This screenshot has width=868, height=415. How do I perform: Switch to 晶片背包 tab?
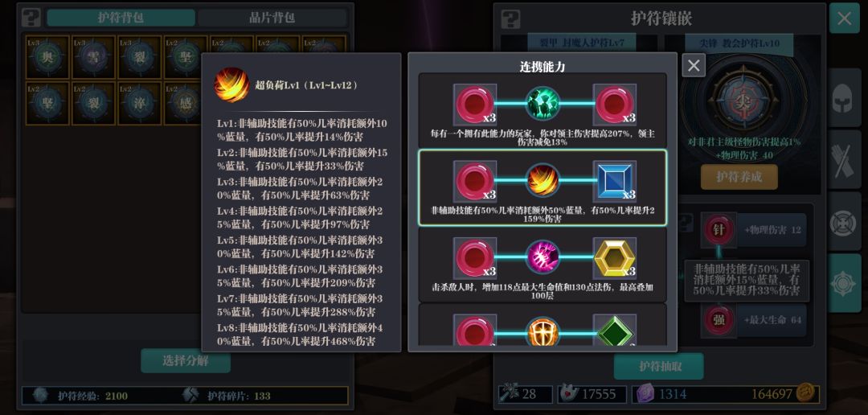[x=272, y=18]
